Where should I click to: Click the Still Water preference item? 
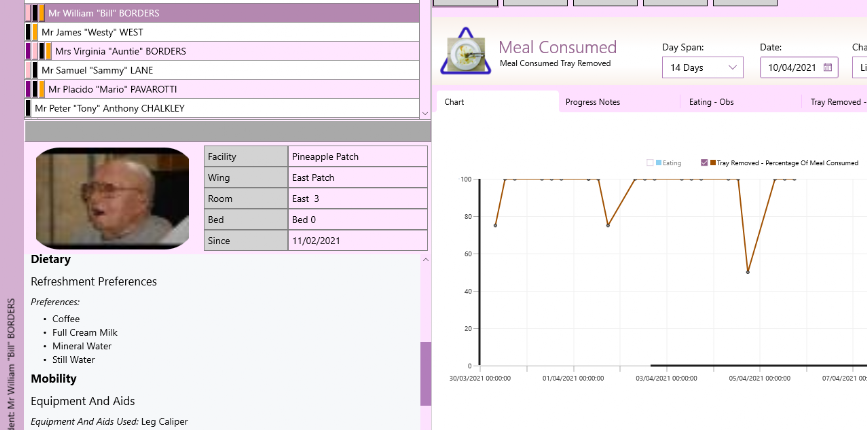coord(74,360)
